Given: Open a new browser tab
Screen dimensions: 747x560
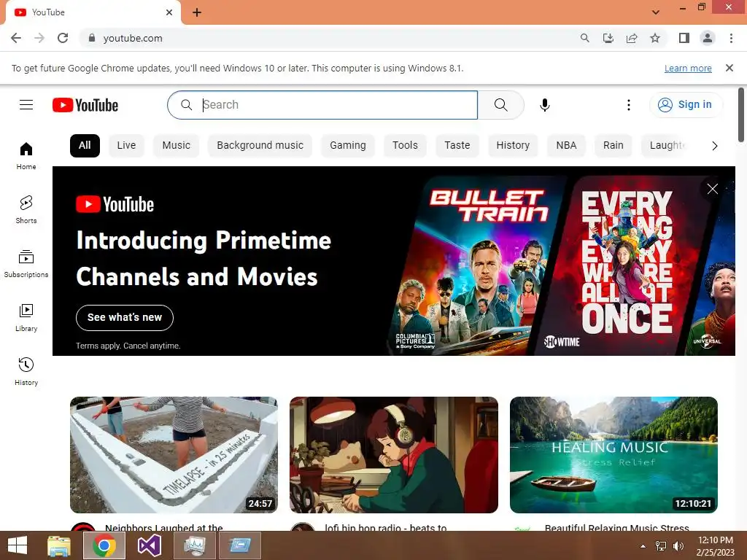Looking at the screenshot, I should coord(197,12).
